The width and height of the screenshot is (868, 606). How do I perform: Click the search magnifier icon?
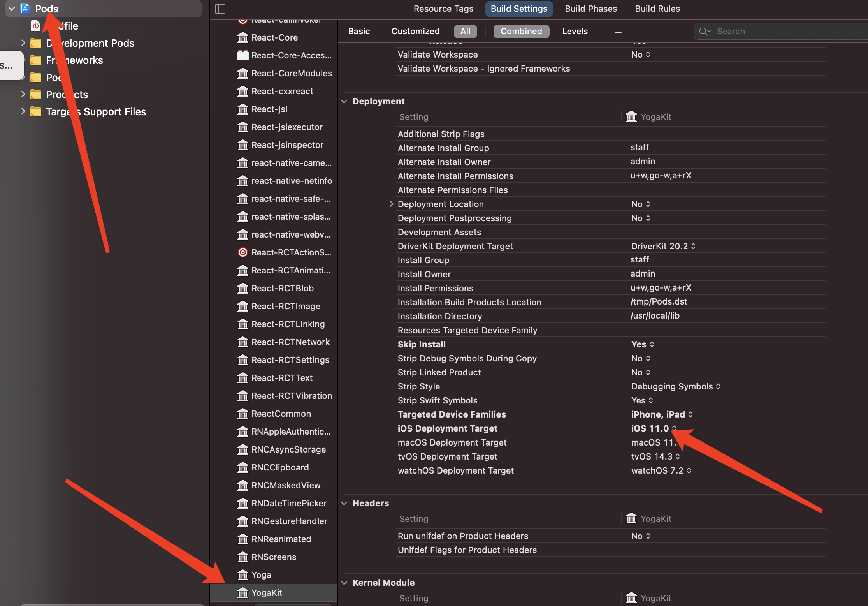(x=705, y=32)
